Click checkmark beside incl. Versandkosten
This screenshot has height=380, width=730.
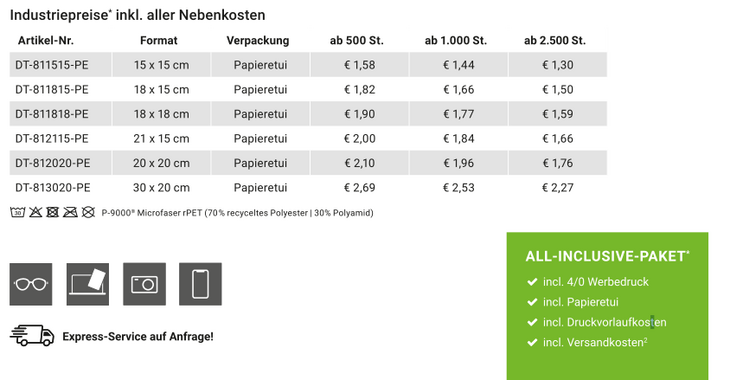pos(532,342)
